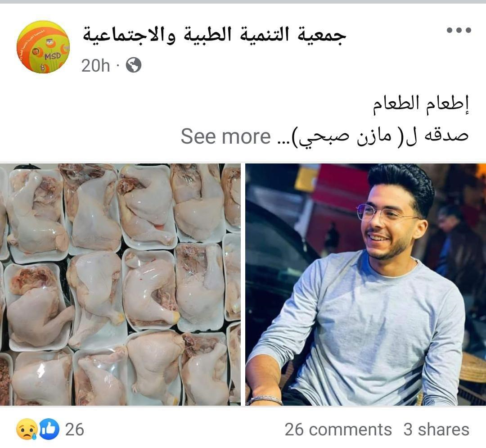Click the blue thumbs-up like reaction icon

[x=49, y=429]
